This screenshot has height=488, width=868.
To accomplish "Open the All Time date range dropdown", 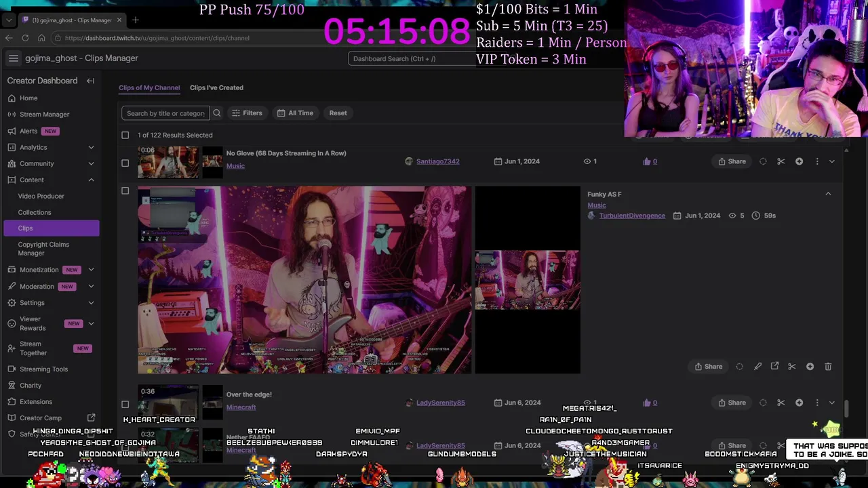I will pyautogui.click(x=295, y=113).
